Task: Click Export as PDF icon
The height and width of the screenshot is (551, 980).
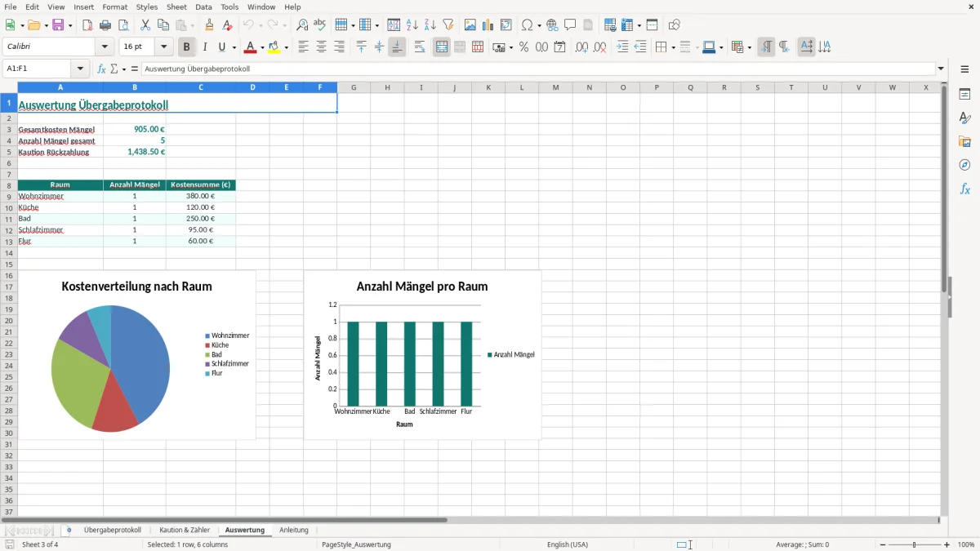Action: tap(87, 25)
